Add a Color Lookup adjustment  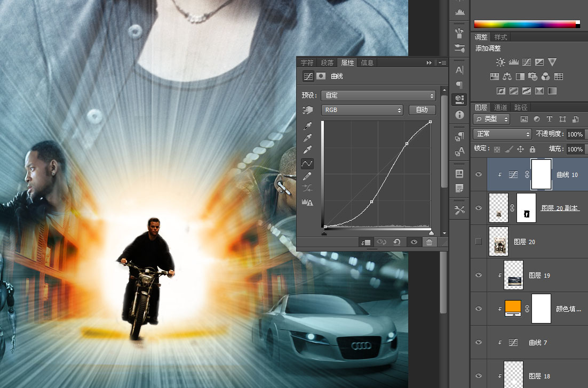pyautogui.click(x=558, y=76)
